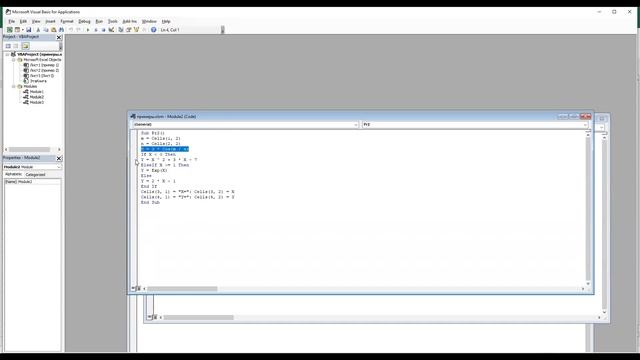Click the Paste toolbar icon
Image resolution: width=640 pixels, height=360 pixels.
[x=53, y=30]
